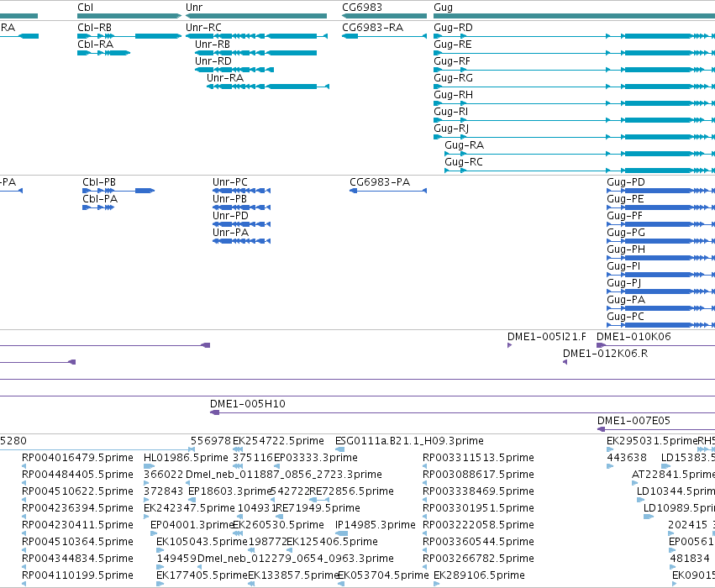This screenshot has width=715, height=588.
Task: Open the RP003088617.5prime EST label
Action: coord(478,475)
